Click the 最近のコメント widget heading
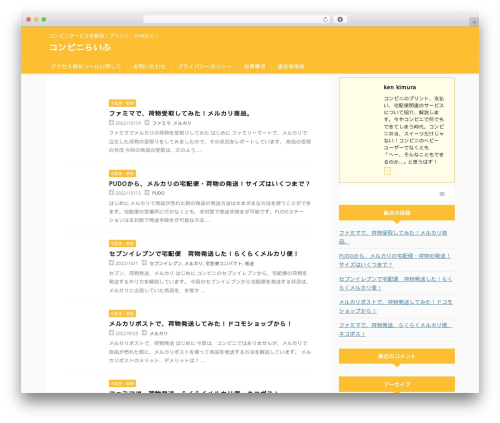The height and width of the screenshot is (423, 500). tap(397, 356)
